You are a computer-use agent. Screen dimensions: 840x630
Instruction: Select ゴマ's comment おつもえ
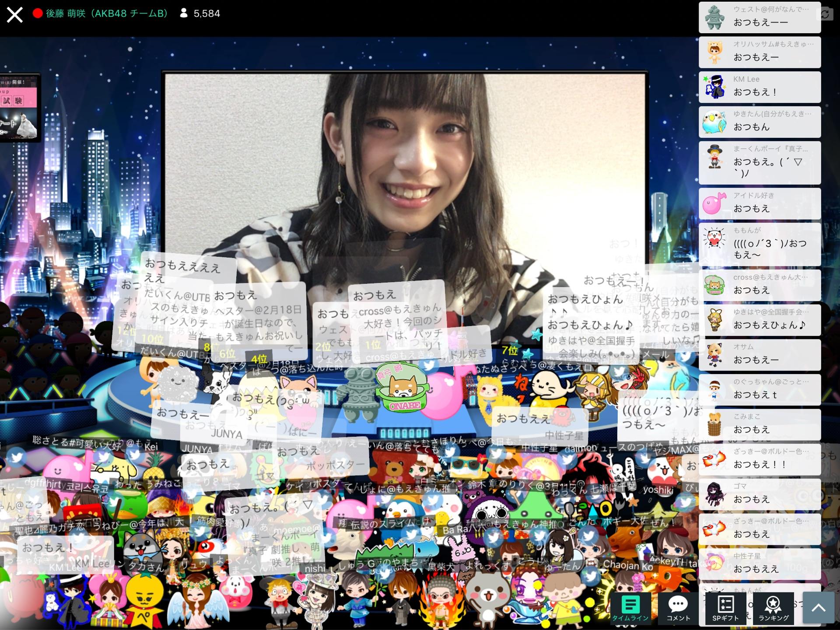(759, 494)
